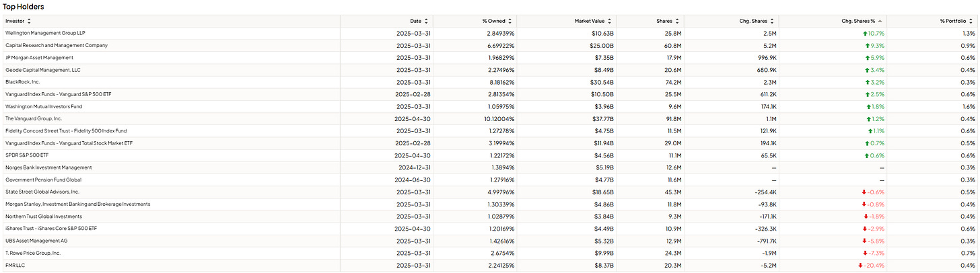The width and height of the screenshot is (980, 273).
Task: Click the % Owned column header label
Action: (493, 22)
